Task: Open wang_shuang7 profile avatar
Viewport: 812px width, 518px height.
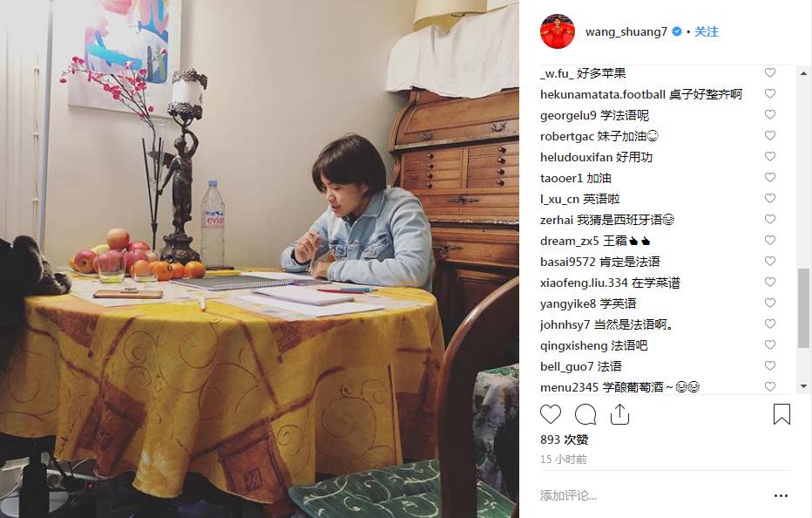Action: 558,31
